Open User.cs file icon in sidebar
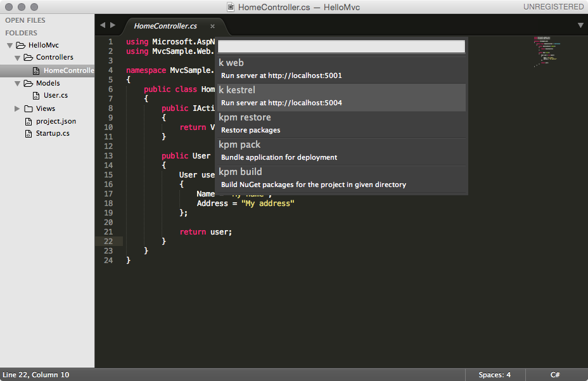This screenshot has height=381, width=588. tap(37, 96)
